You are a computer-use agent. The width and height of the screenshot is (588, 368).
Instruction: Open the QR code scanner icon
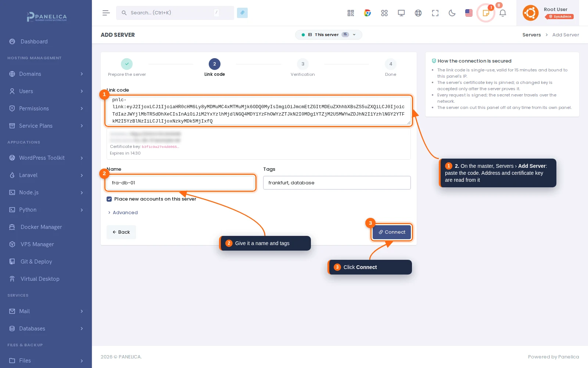click(351, 13)
